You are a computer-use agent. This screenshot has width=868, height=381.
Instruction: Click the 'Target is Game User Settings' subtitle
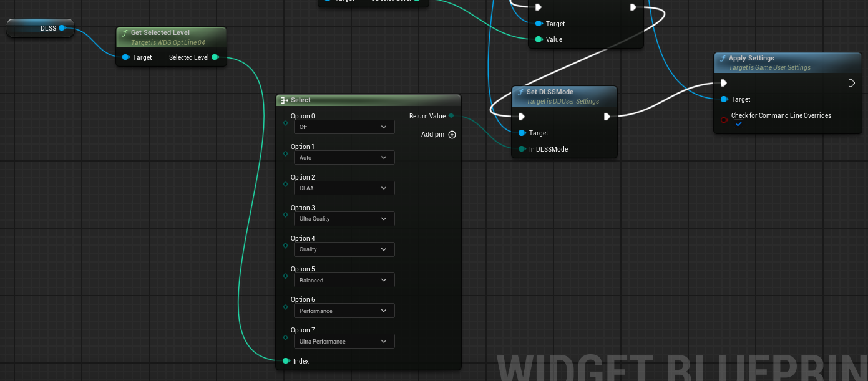[x=770, y=67]
